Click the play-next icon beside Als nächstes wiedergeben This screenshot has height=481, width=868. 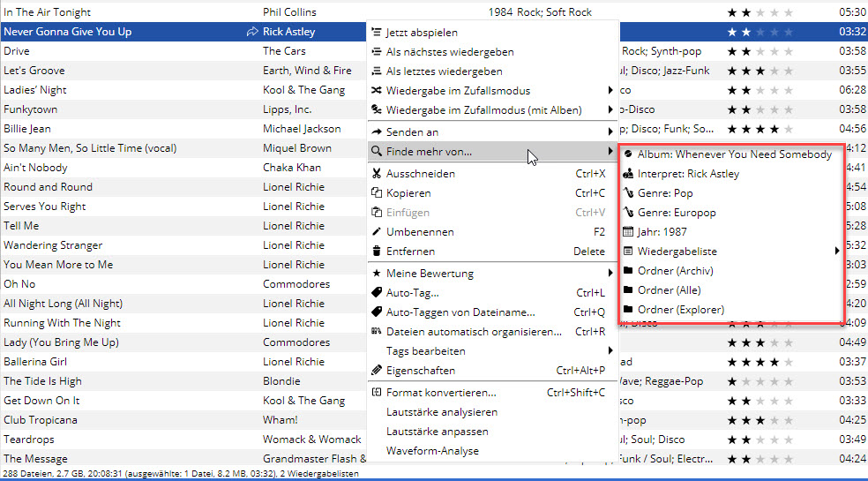(377, 52)
